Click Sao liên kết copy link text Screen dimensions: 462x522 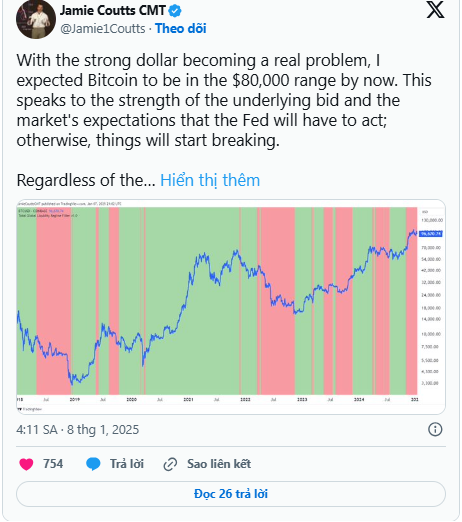[219, 464]
